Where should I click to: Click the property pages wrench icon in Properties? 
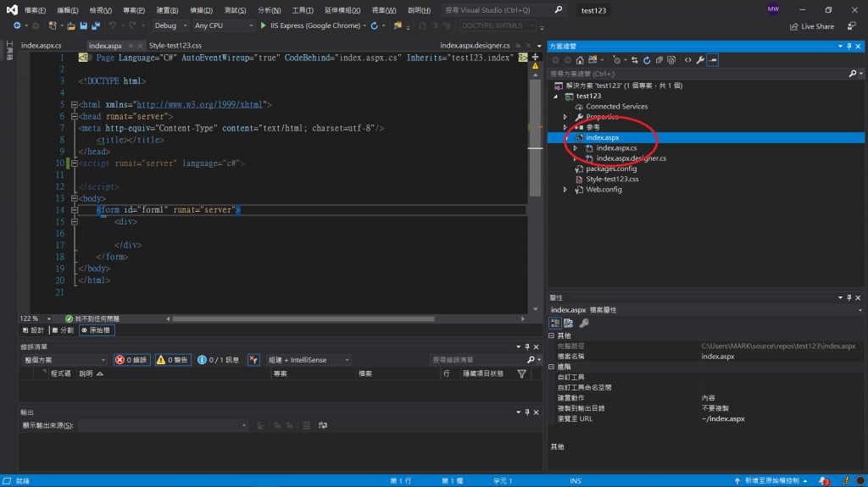pyautogui.click(x=583, y=324)
